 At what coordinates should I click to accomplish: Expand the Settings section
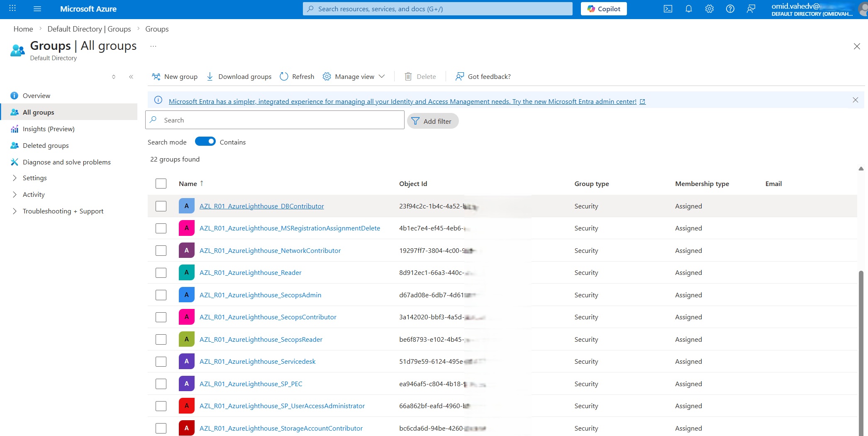click(x=35, y=178)
